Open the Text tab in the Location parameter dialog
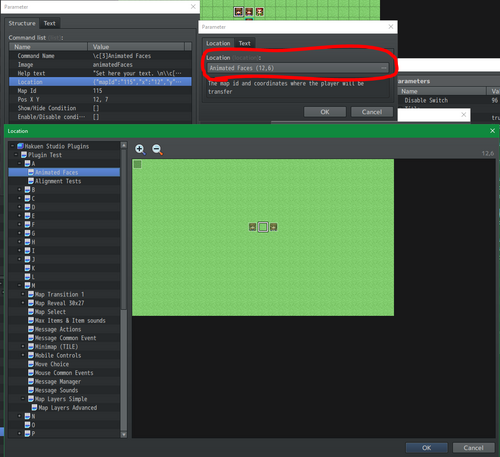 coord(244,43)
